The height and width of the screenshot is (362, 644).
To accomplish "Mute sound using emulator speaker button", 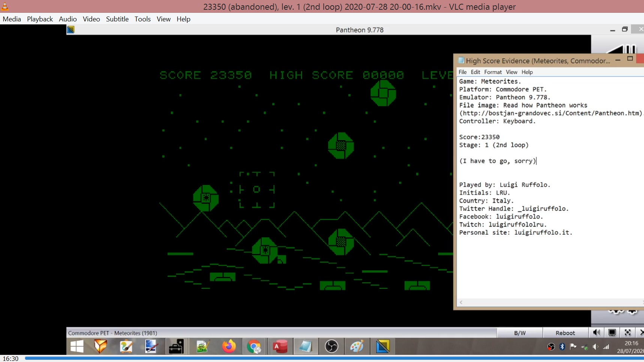I will click(x=596, y=333).
